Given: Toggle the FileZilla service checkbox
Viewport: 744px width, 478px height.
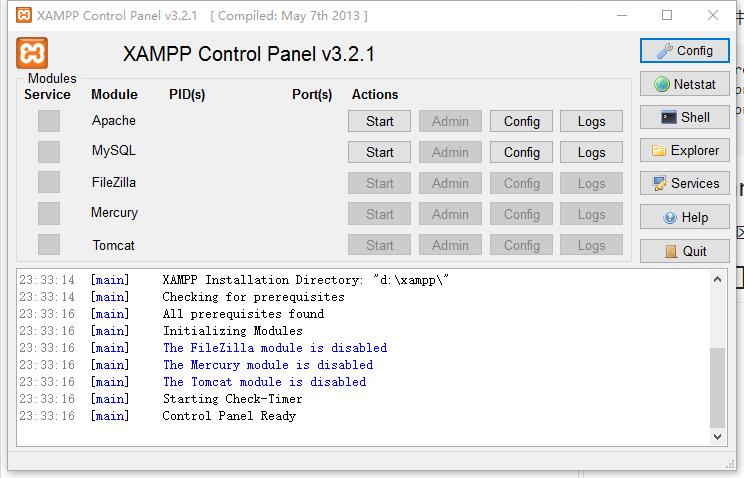Looking at the screenshot, I should (49, 182).
